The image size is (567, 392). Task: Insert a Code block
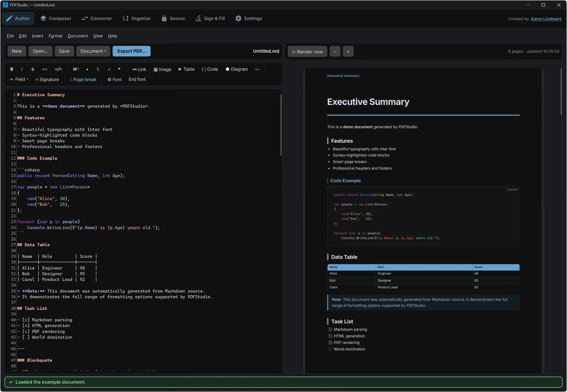point(210,69)
